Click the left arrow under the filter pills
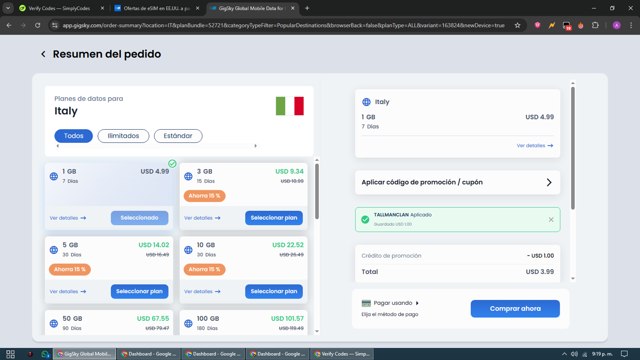640x360 pixels. (58, 146)
